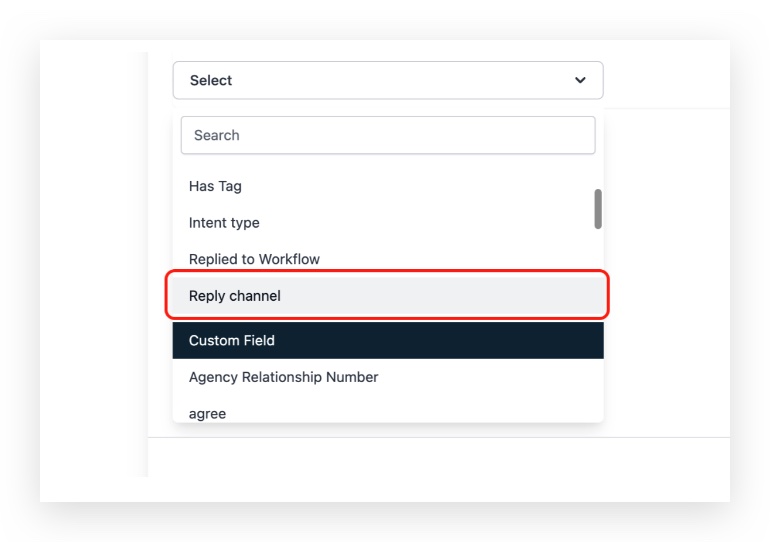
Task: Select the highlighted Reply channel option
Action: (388, 296)
